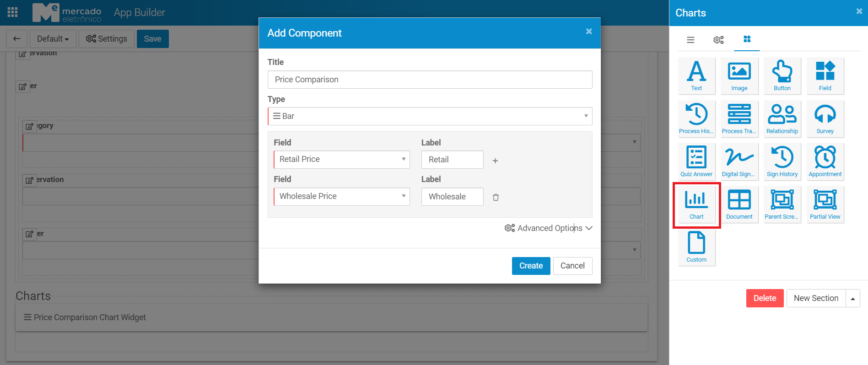868x365 pixels.
Task: Click the Appointment component icon
Action: (825, 161)
